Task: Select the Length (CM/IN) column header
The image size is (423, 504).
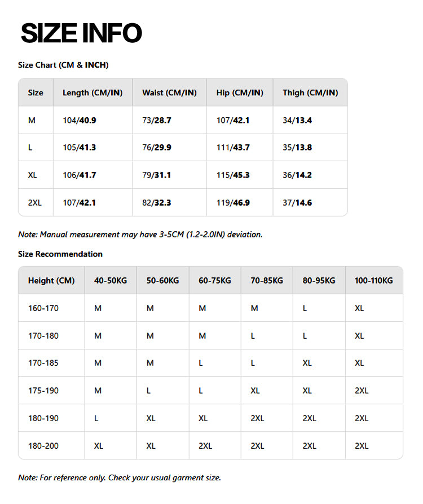Action: coord(92,92)
